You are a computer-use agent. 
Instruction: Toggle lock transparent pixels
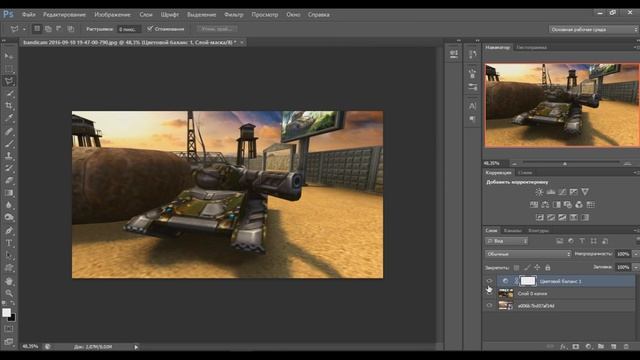(x=516, y=268)
